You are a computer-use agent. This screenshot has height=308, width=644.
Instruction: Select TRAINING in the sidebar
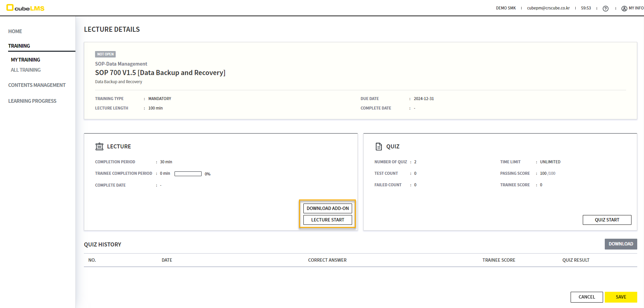pos(19,46)
